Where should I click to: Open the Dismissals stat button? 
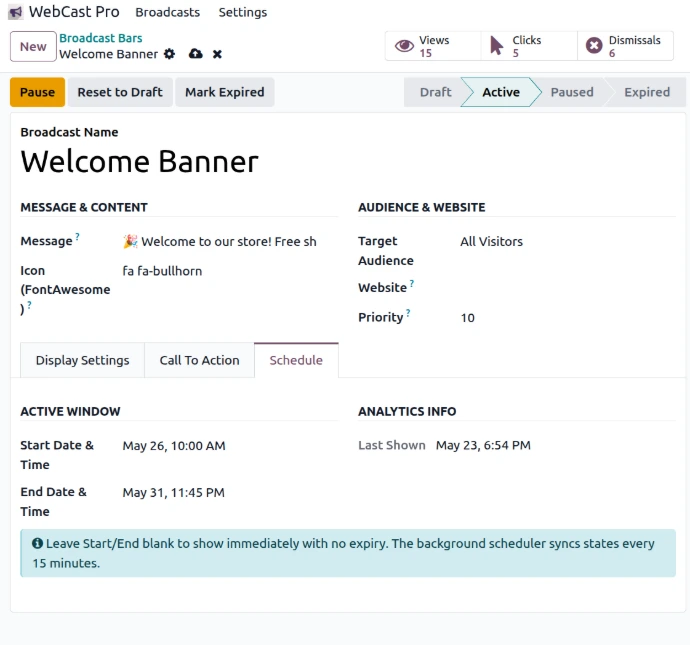coord(625,46)
